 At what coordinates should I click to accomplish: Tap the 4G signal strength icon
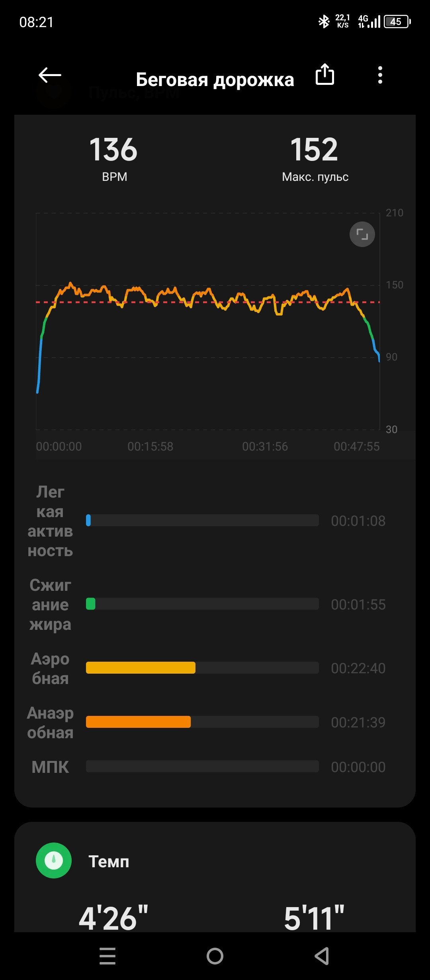(369, 22)
